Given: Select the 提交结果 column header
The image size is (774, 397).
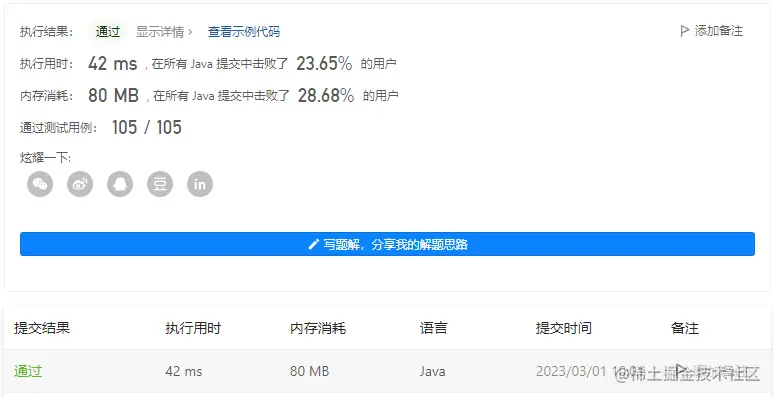Looking at the screenshot, I should tap(42, 328).
